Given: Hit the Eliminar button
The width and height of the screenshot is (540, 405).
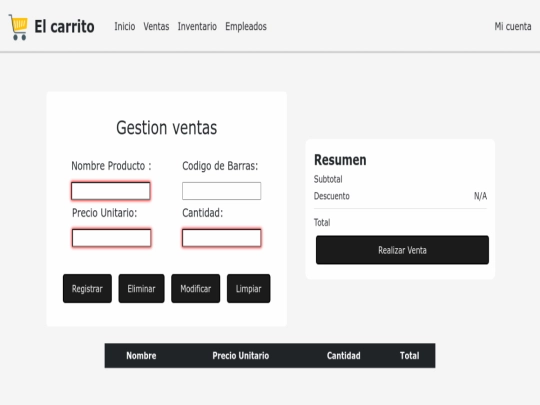Looking at the screenshot, I should 142,289.
